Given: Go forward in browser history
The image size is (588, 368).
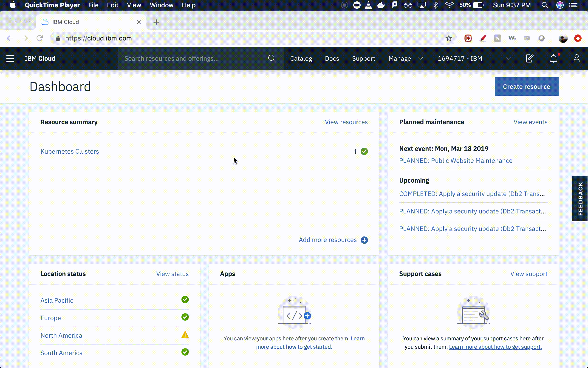Looking at the screenshot, I should [25, 38].
